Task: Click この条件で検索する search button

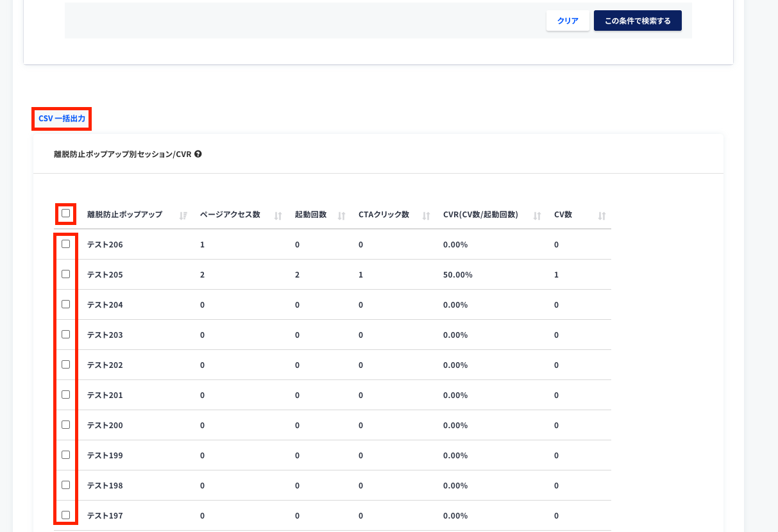Action: pyautogui.click(x=638, y=21)
